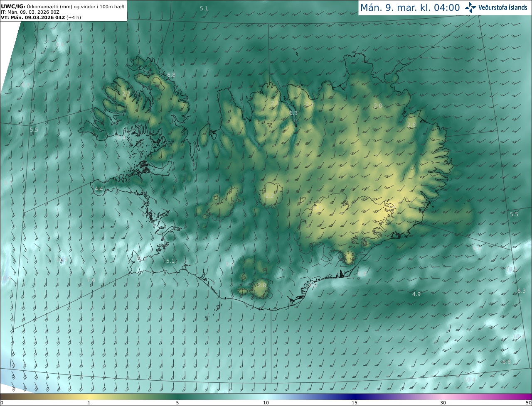
Task: Click the 2.8 value on Mýrdalsjökull glacier
Action: pos(262,285)
